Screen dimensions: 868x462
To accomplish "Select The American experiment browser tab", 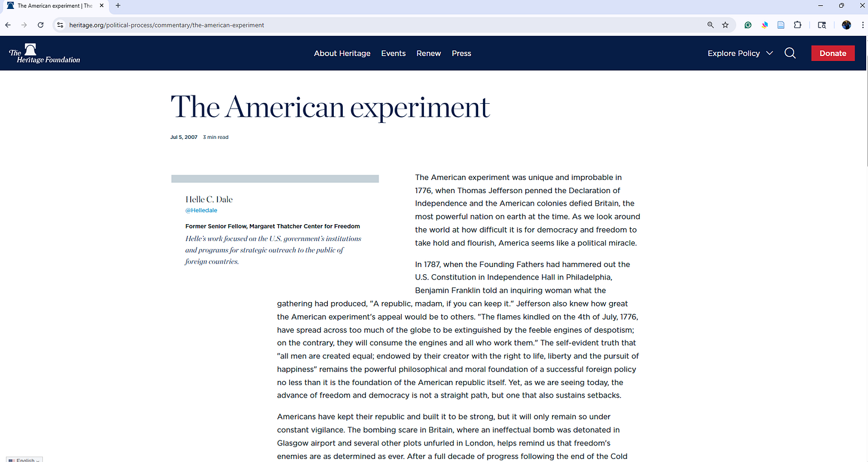I will 55,6.
